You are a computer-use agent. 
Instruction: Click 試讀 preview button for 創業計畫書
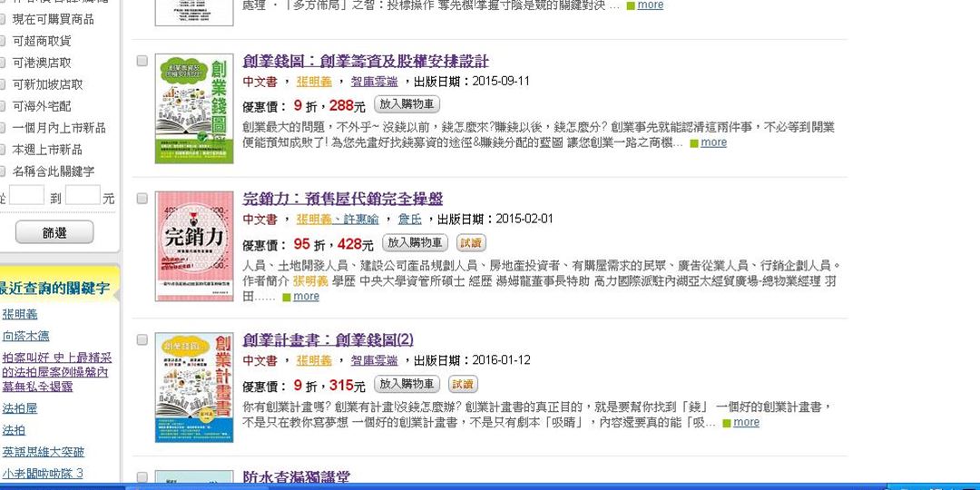(463, 384)
